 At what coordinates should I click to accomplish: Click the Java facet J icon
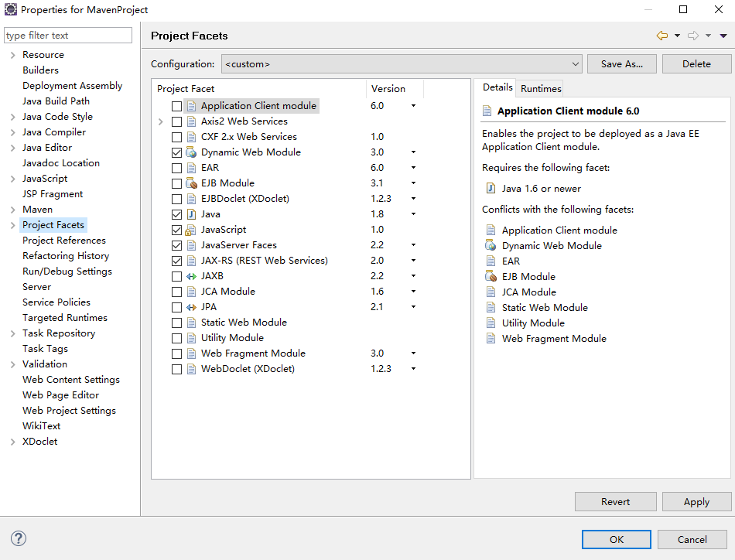[191, 214]
